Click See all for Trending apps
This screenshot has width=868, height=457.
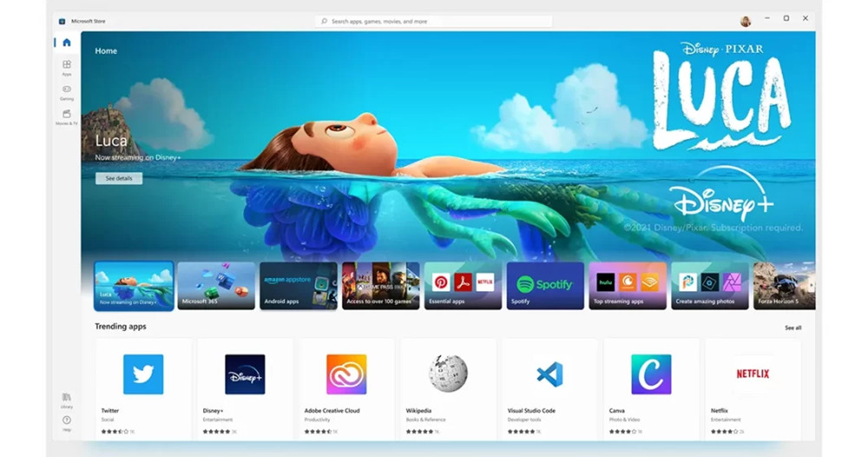(x=792, y=328)
